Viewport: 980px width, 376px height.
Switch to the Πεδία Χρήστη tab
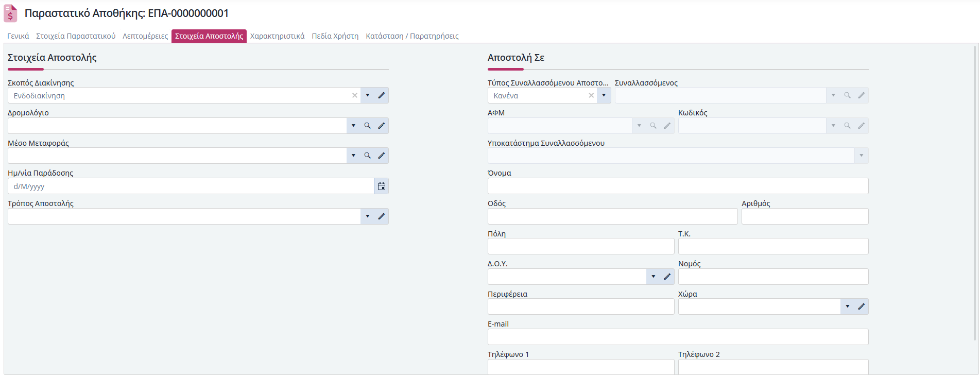(x=335, y=36)
